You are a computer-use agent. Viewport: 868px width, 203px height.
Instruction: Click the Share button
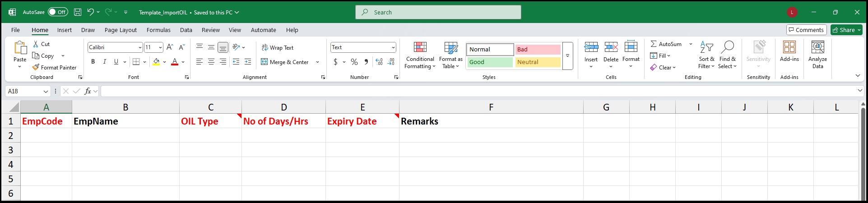(x=846, y=30)
